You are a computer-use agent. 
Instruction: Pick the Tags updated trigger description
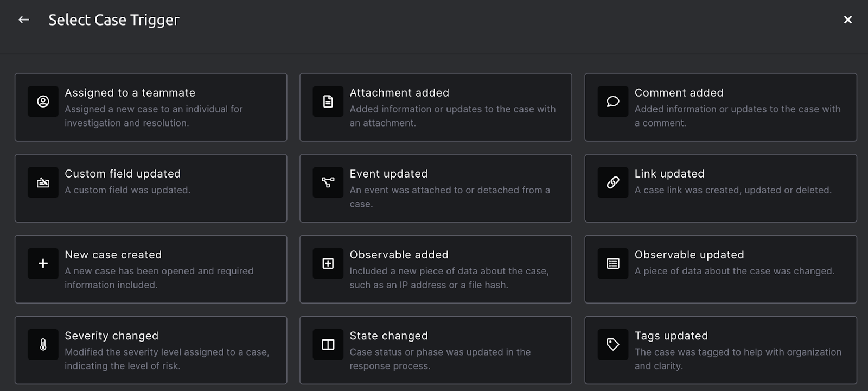pos(737,358)
